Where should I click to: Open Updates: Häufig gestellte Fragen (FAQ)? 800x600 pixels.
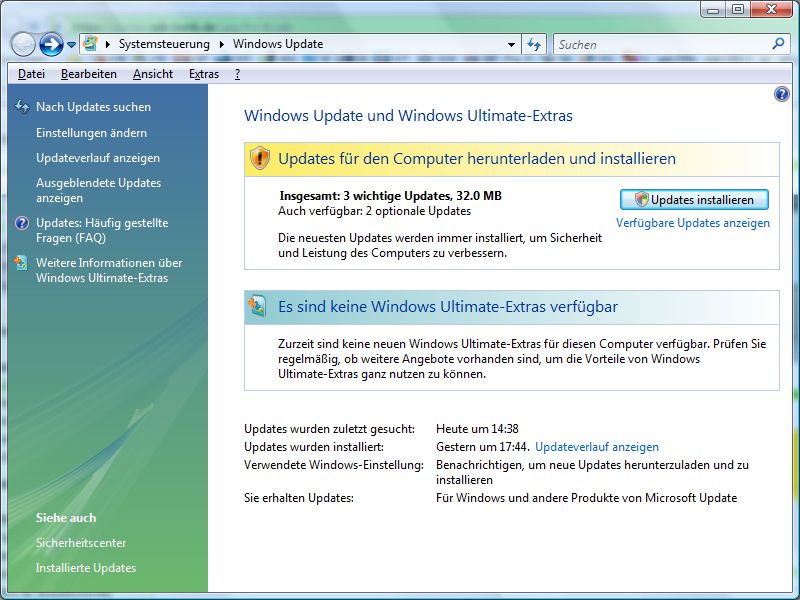coord(102,231)
